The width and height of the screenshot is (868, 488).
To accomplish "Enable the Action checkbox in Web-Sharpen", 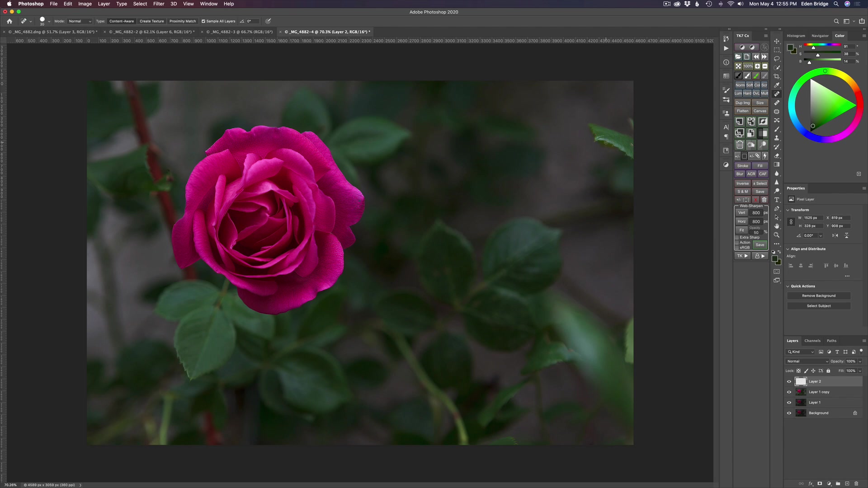I will pyautogui.click(x=737, y=243).
